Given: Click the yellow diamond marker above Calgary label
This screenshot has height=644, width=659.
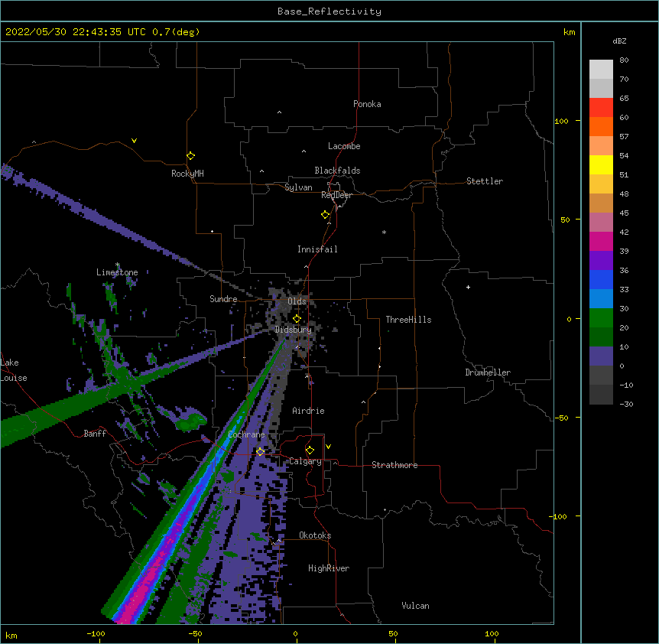Looking at the screenshot, I should (x=310, y=450).
